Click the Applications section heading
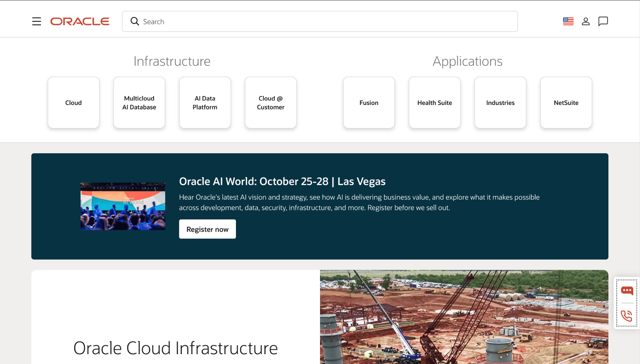This screenshot has height=364, width=640. click(x=468, y=61)
